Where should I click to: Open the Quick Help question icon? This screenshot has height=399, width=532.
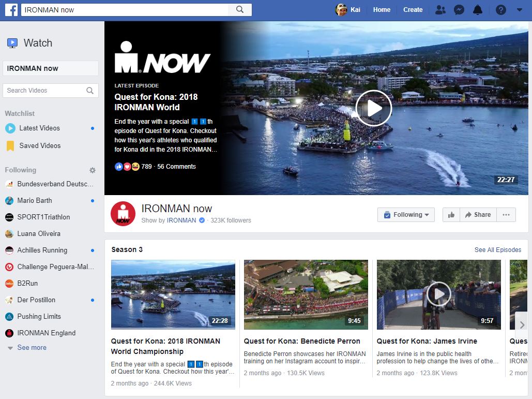[x=501, y=10]
